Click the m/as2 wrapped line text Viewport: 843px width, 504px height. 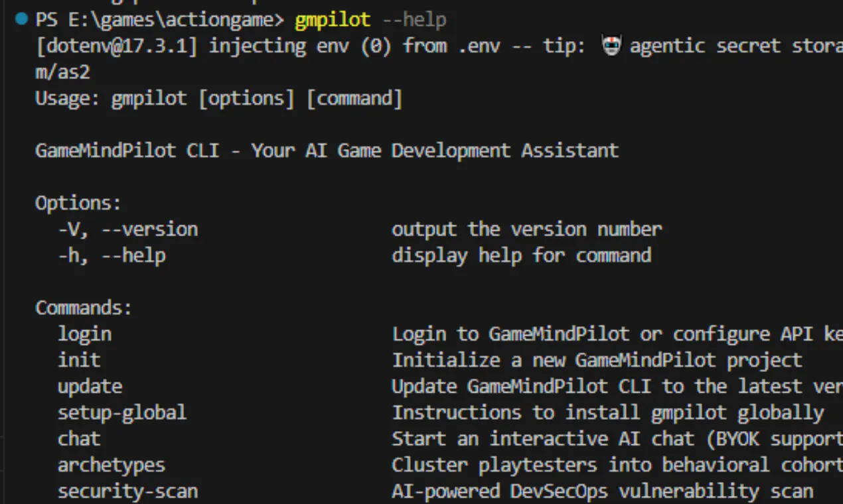(x=62, y=72)
